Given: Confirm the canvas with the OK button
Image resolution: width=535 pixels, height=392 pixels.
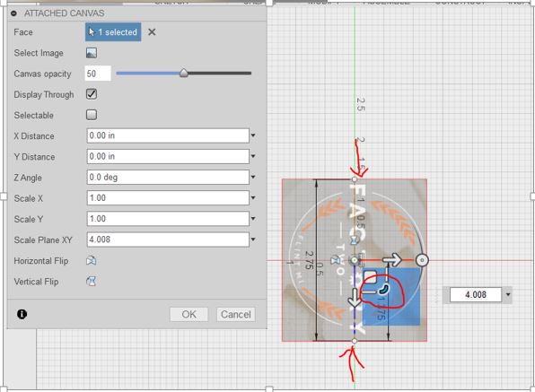Looking at the screenshot, I should point(189,314).
